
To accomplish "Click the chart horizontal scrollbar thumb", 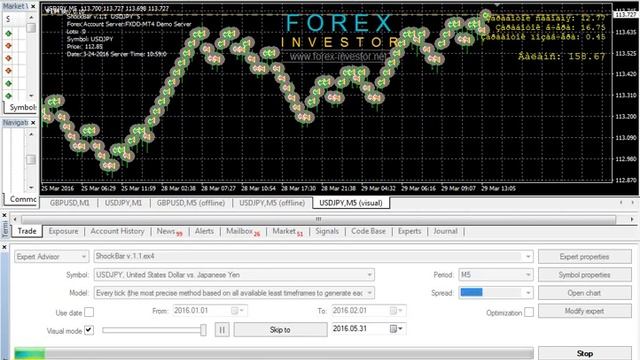I will 318,220.
